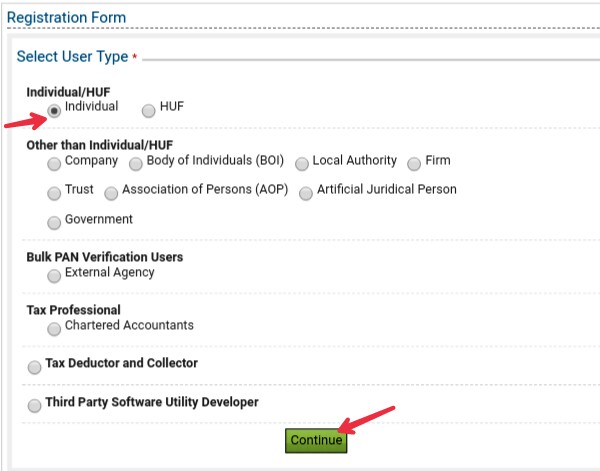Image resolution: width=600 pixels, height=471 pixels.
Task: Choose the Government radio button
Action: 54,223
